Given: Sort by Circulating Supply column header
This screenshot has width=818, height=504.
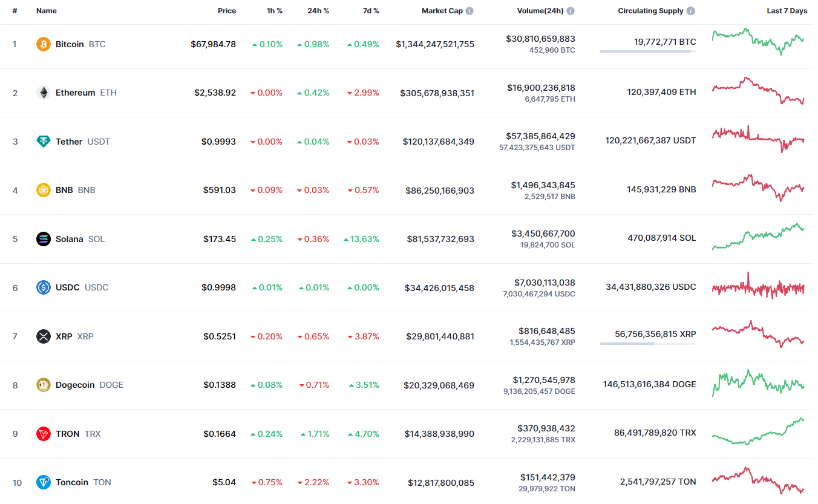Looking at the screenshot, I should (650, 11).
